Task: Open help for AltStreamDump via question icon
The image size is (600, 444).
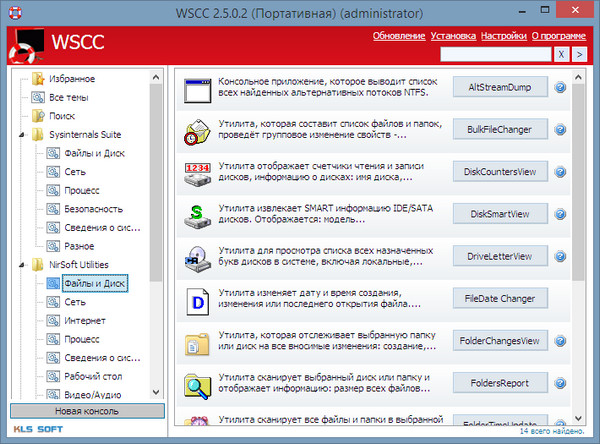Action: [x=560, y=88]
